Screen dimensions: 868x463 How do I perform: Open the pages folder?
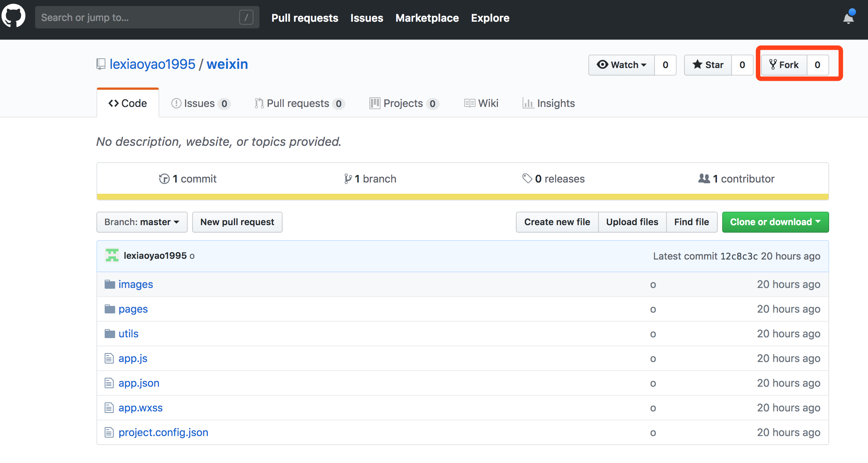[x=133, y=309]
